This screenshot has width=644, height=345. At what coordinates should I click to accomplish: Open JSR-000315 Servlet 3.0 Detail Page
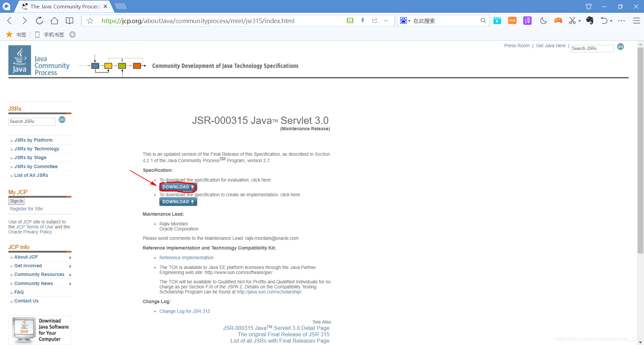click(x=276, y=328)
